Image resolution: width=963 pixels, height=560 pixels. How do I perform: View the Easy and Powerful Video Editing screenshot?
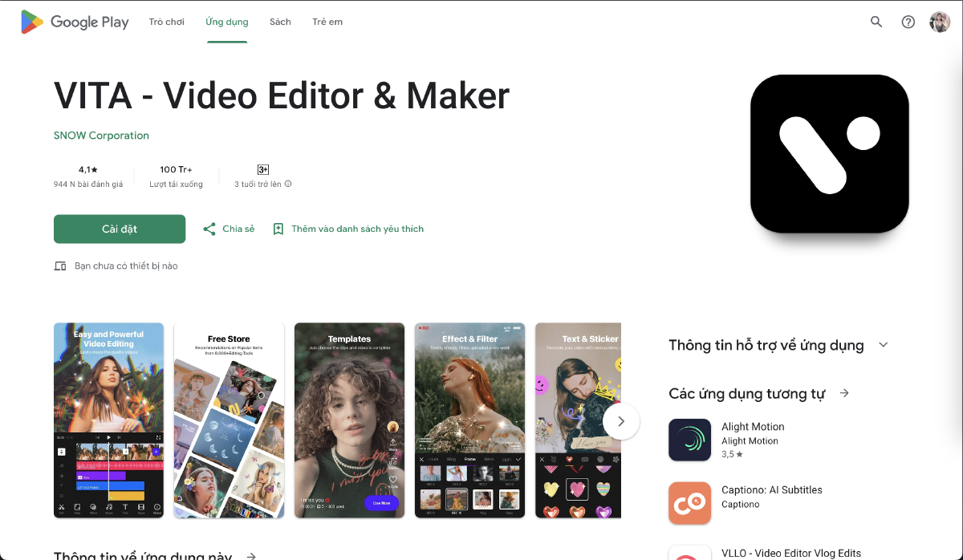click(108, 420)
